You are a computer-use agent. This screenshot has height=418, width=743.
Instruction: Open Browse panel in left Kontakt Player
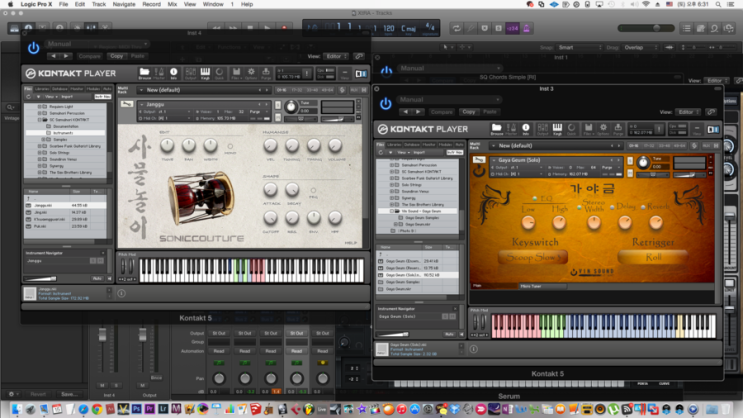tap(145, 73)
